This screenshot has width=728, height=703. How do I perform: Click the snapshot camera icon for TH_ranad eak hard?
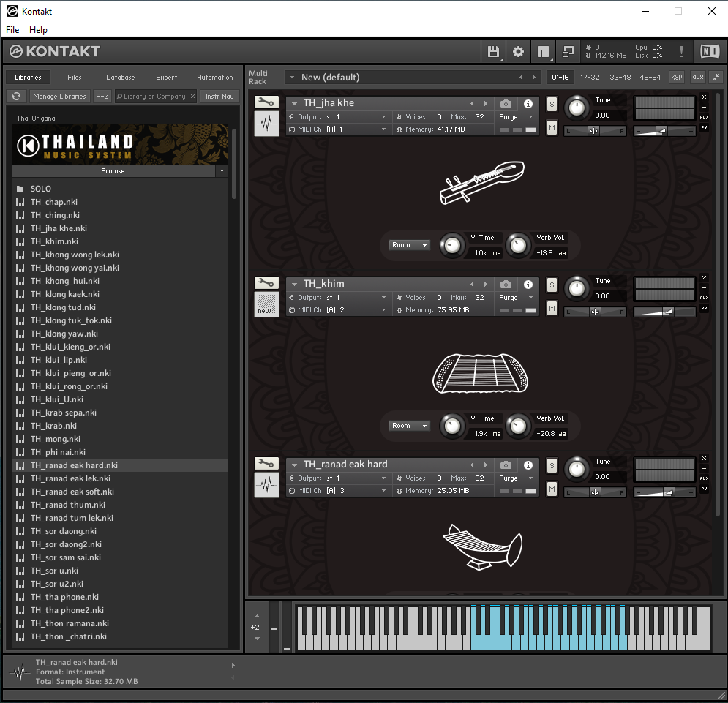[x=506, y=465]
